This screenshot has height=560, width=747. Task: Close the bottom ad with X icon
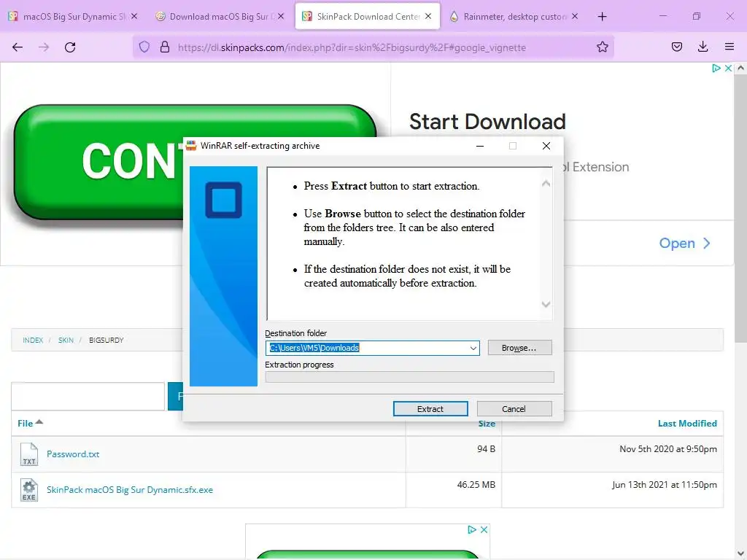coord(484,529)
